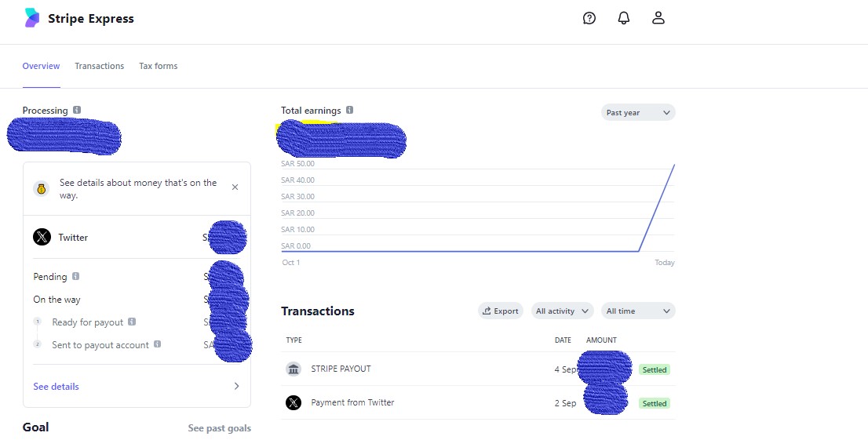Viewport: 868px width, 440px height.
Task: Switch to the Tax forms tab
Action: tap(159, 66)
